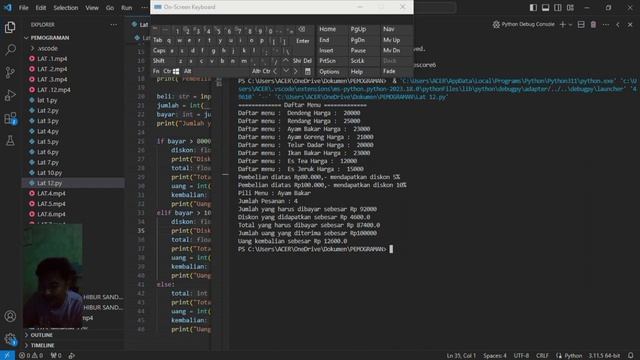The image size is (640, 360).
Task: Open the View menu
Action: [92, 8]
